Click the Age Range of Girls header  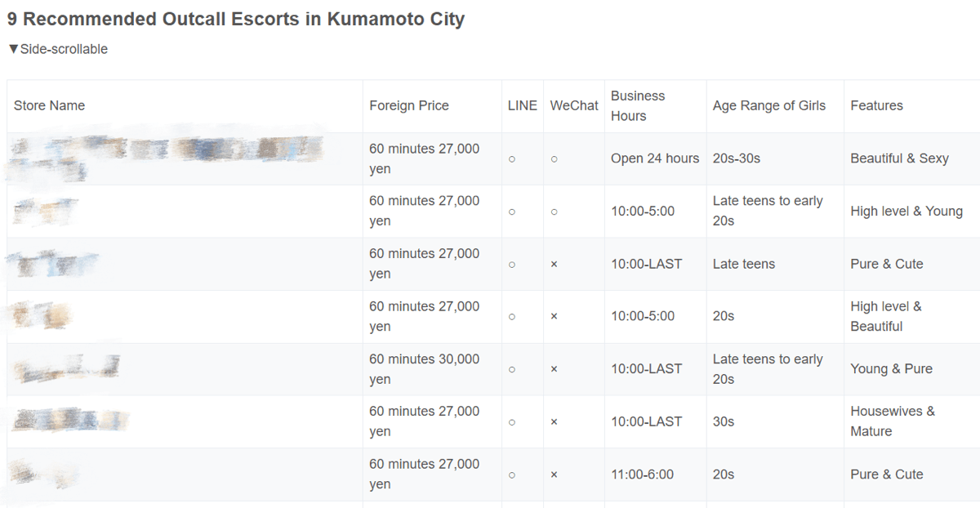[768, 105]
